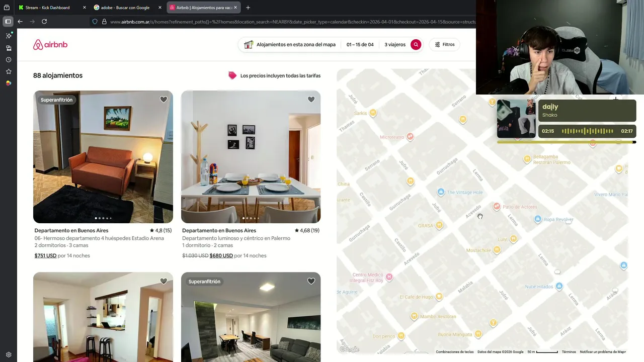The width and height of the screenshot is (644, 362).
Task: Click the tracking protection shield icon
Action: (95, 22)
